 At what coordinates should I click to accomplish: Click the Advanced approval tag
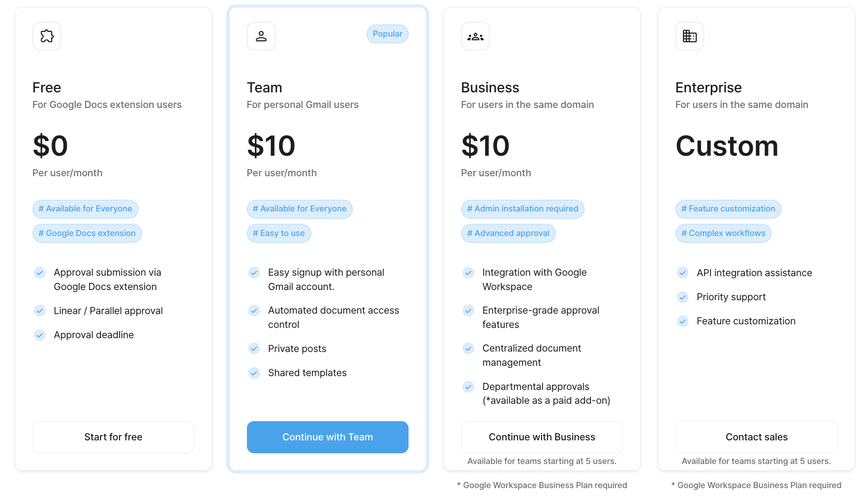(508, 233)
